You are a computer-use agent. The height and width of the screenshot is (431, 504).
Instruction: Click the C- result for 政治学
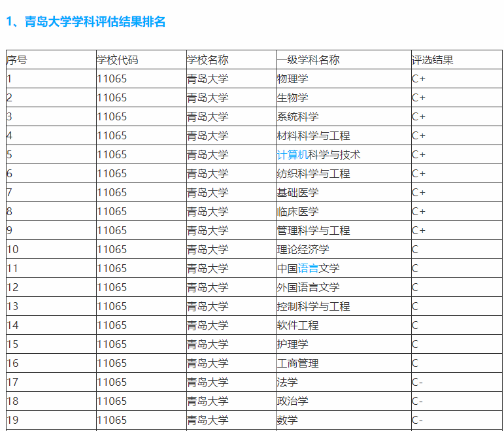(457, 401)
